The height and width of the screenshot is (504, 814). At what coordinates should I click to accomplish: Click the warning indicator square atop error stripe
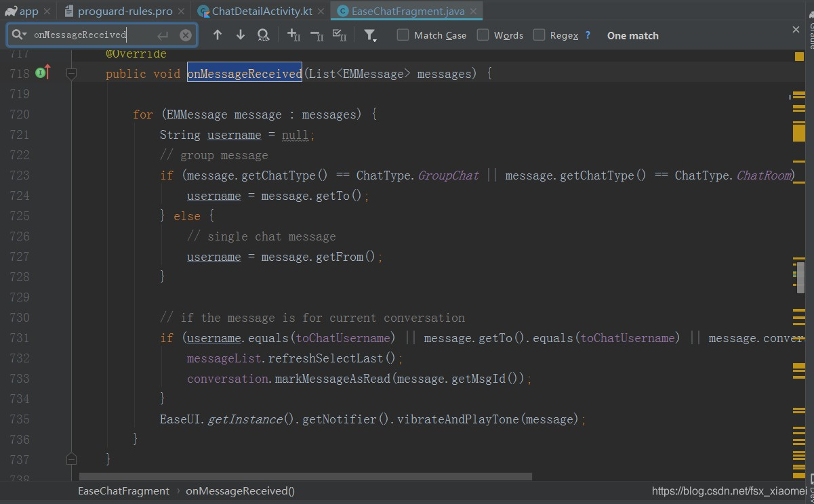799,56
